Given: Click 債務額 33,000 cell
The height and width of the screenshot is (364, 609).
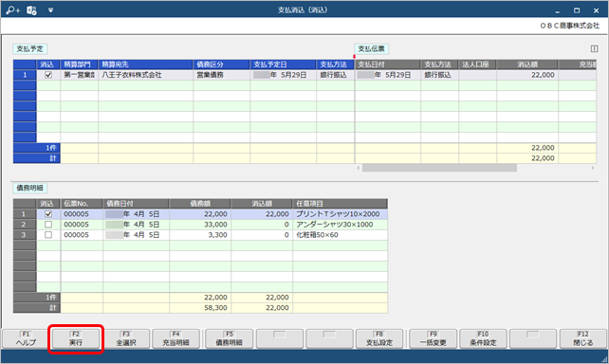Looking at the screenshot, I should [200, 225].
